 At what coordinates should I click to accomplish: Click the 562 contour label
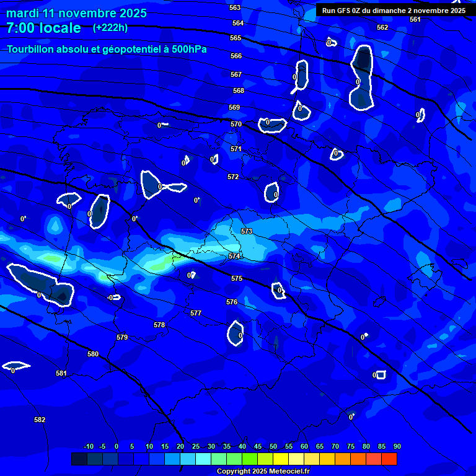382,27
